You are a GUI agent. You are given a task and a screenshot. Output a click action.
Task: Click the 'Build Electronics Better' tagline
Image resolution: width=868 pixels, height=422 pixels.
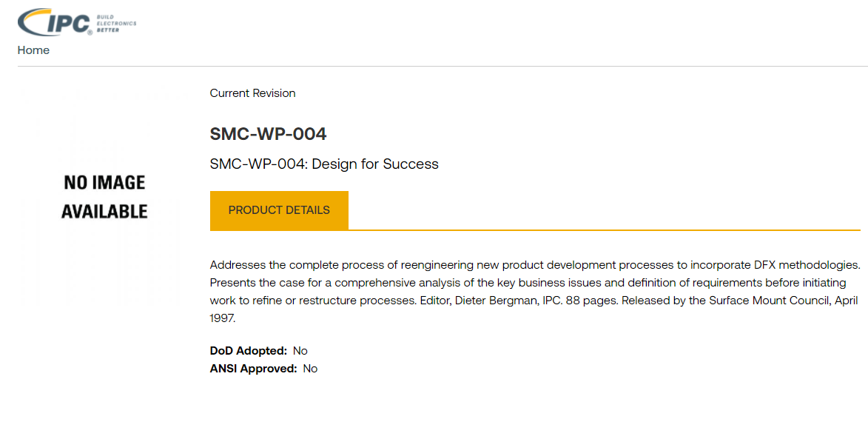(x=117, y=23)
